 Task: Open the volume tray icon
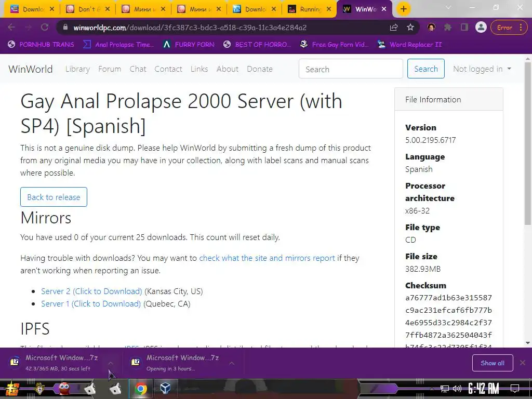pos(457,389)
